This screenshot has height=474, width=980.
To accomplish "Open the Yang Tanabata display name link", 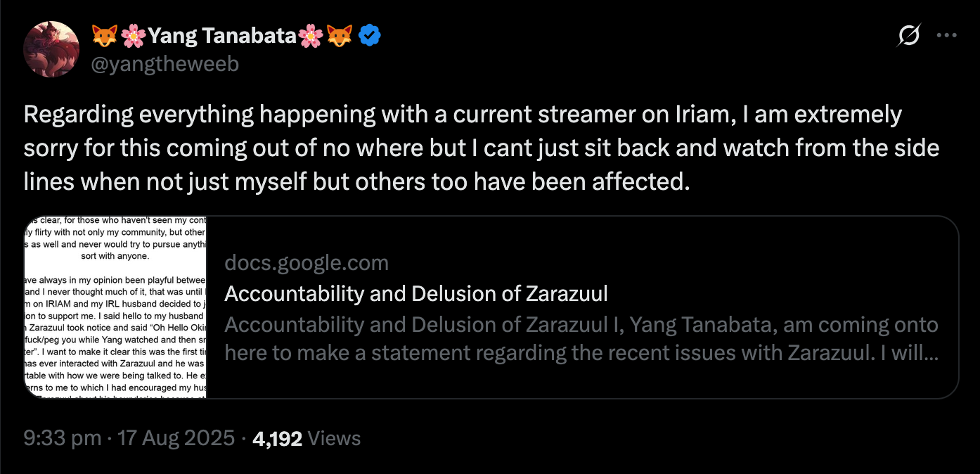I will (221, 34).
